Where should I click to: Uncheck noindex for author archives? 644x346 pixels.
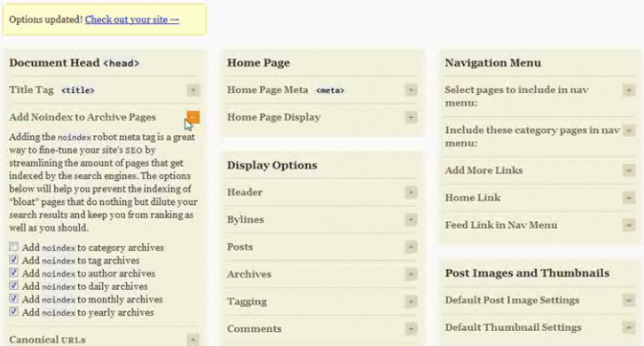point(13,272)
